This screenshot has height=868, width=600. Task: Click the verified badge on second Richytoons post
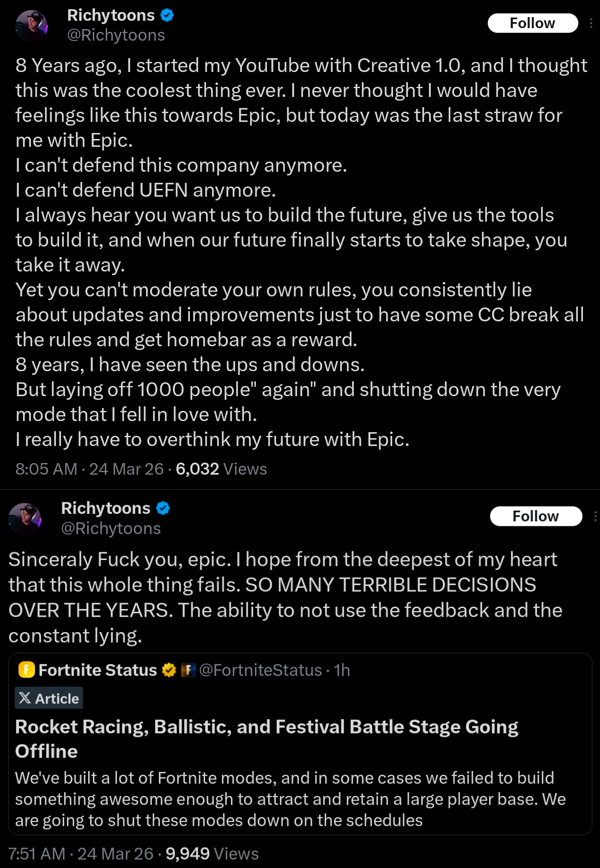click(x=163, y=508)
